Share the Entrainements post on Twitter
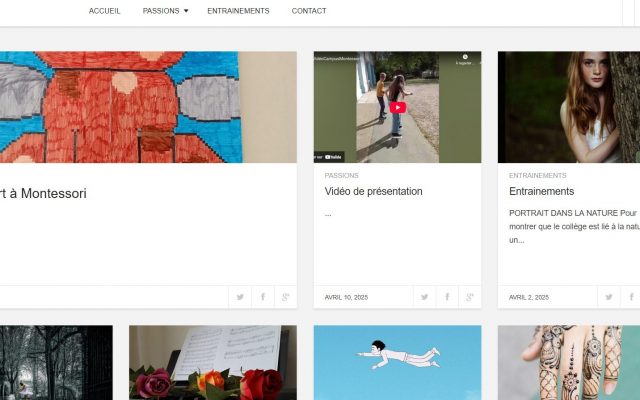 (608, 297)
